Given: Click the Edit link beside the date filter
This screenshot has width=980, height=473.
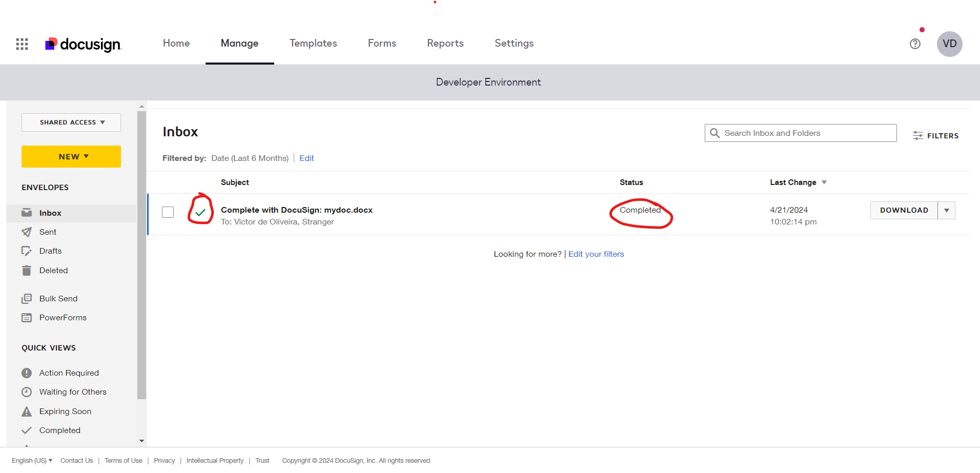Looking at the screenshot, I should [307, 158].
